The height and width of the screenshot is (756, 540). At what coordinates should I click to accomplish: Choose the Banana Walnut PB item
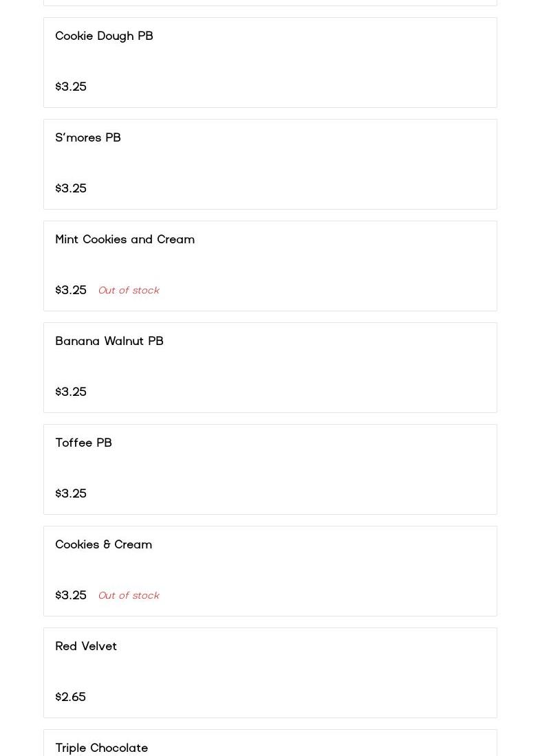coord(109,341)
